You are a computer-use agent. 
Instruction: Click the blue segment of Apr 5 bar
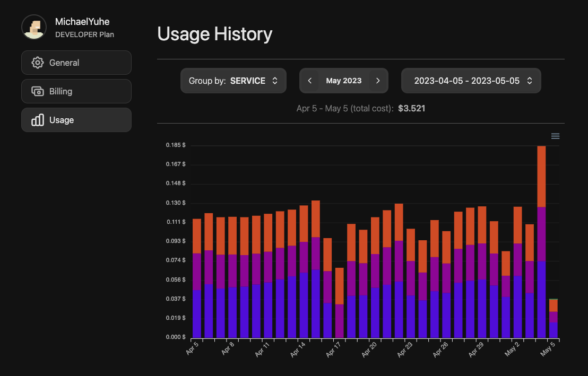(x=197, y=314)
